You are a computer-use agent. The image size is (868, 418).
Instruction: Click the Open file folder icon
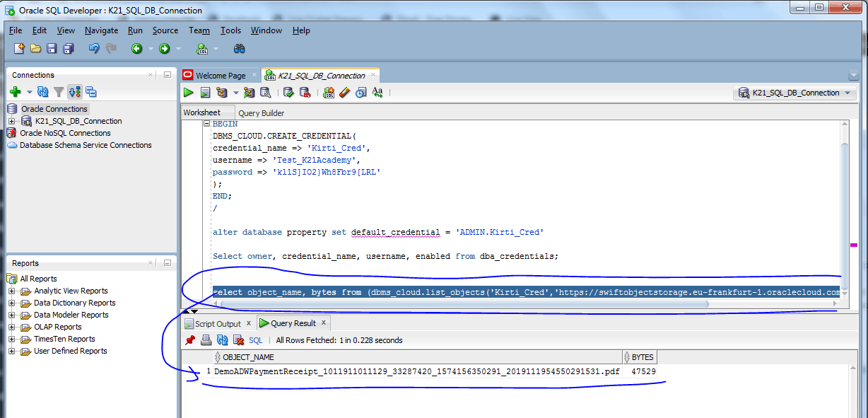[35, 49]
